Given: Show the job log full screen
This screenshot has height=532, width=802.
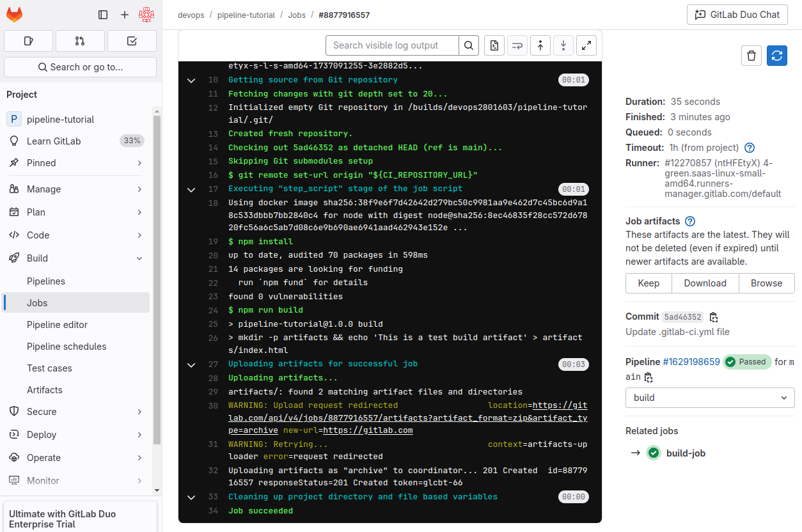Looking at the screenshot, I should pos(586,45).
